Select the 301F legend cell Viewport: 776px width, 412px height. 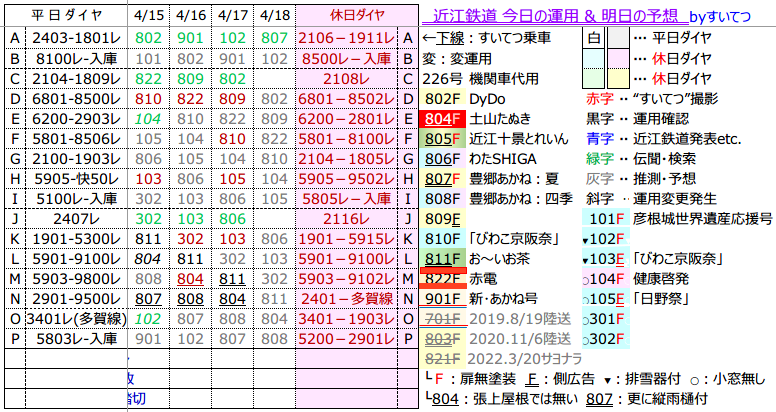point(606,318)
